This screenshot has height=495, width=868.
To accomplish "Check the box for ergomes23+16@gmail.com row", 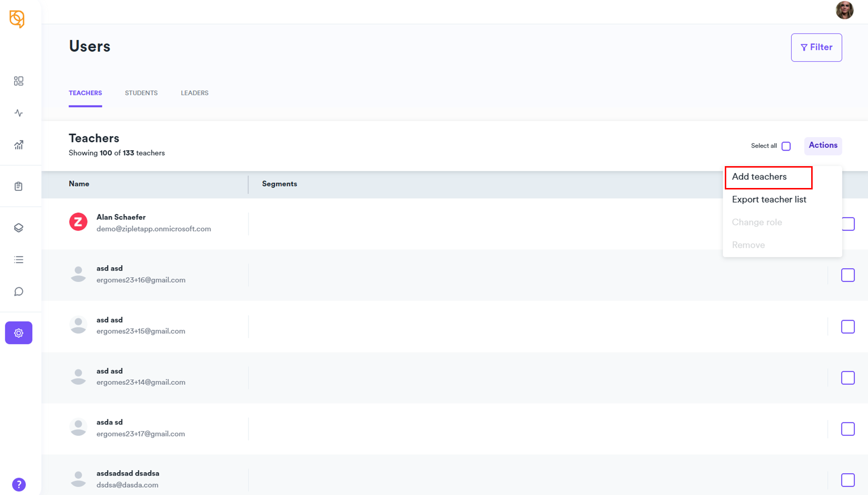I will [x=848, y=275].
